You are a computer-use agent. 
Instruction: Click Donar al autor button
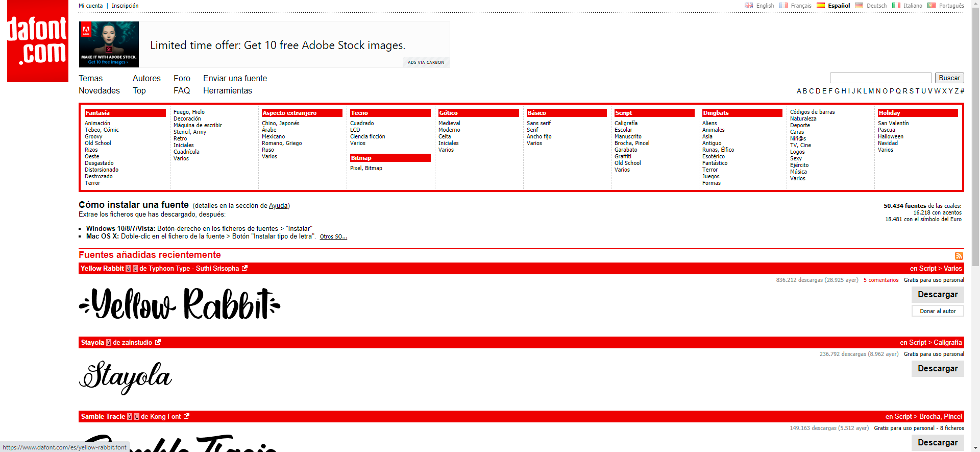[937, 311]
